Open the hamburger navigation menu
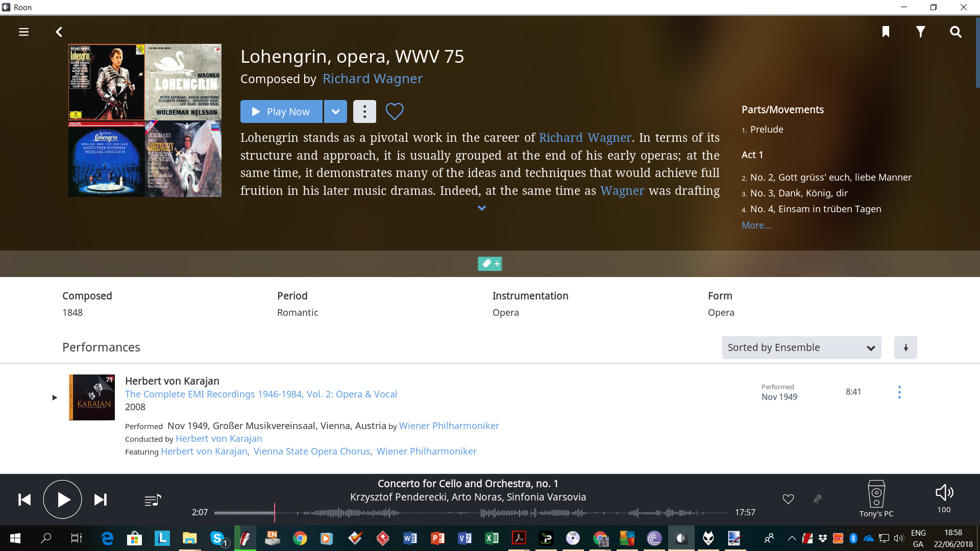 pyautogui.click(x=23, y=32)
